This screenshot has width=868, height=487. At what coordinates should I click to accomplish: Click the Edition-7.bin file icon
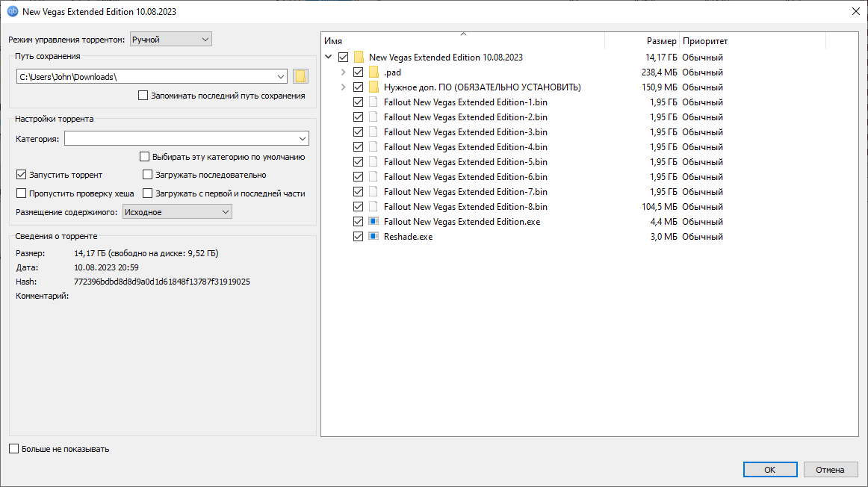373,191
